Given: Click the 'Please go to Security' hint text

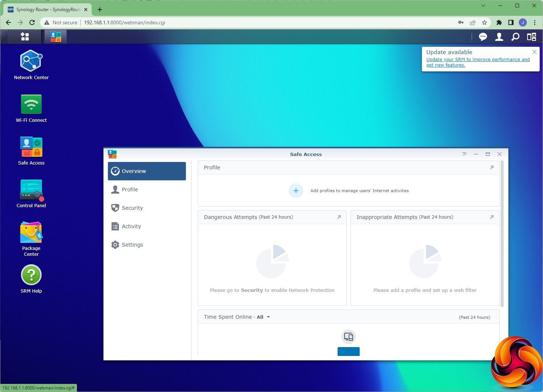Looking at the screenshot, I should pos(272,290).
